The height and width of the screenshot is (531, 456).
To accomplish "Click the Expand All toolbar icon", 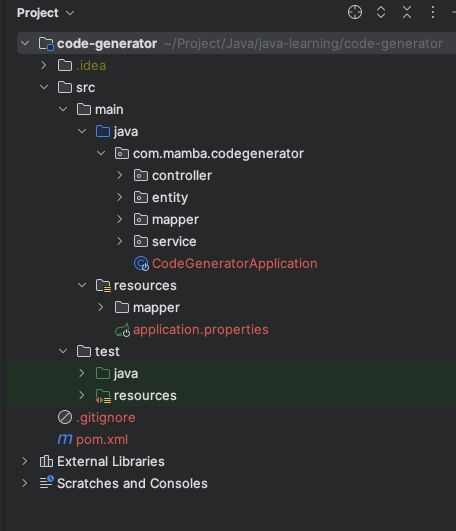I will (381, 13).
